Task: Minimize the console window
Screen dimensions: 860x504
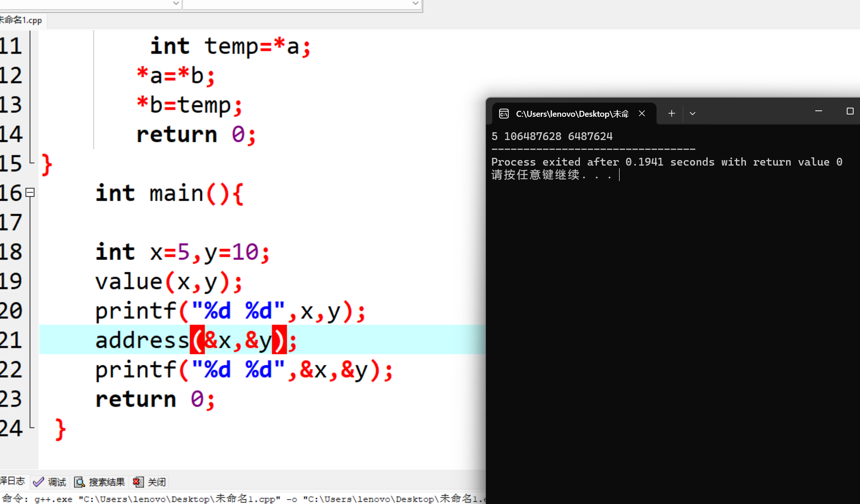Action: point(818,111)
